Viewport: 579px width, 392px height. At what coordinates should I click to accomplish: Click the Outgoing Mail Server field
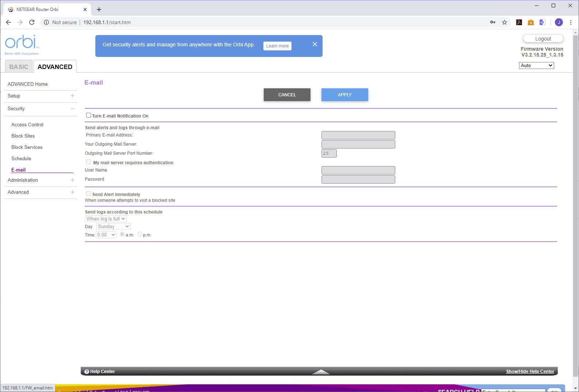[358, 144]
